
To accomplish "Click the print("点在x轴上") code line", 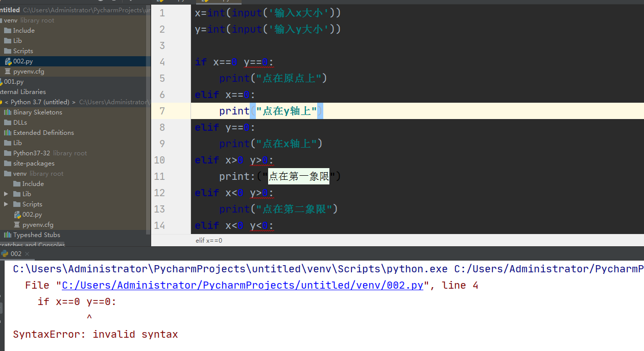I will tap(271, 144).
